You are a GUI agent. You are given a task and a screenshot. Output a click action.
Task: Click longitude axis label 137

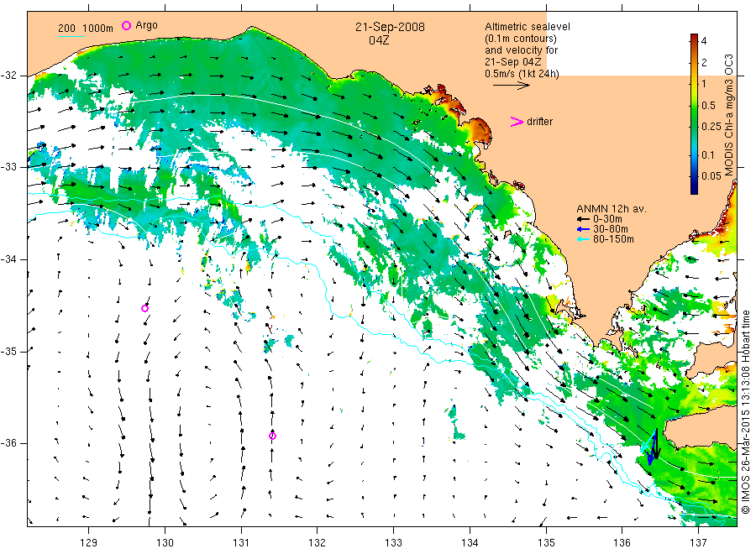[698, 542]
